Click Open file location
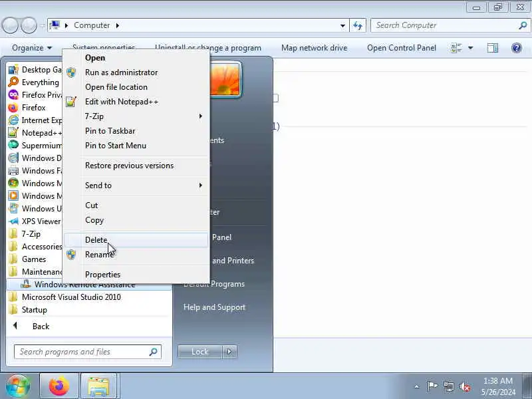The image size is (532, 399). (x=116, y=87)
